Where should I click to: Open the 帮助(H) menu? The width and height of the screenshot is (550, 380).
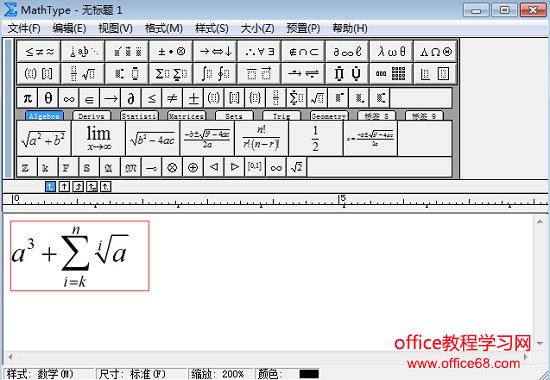(x=350, y=28)
